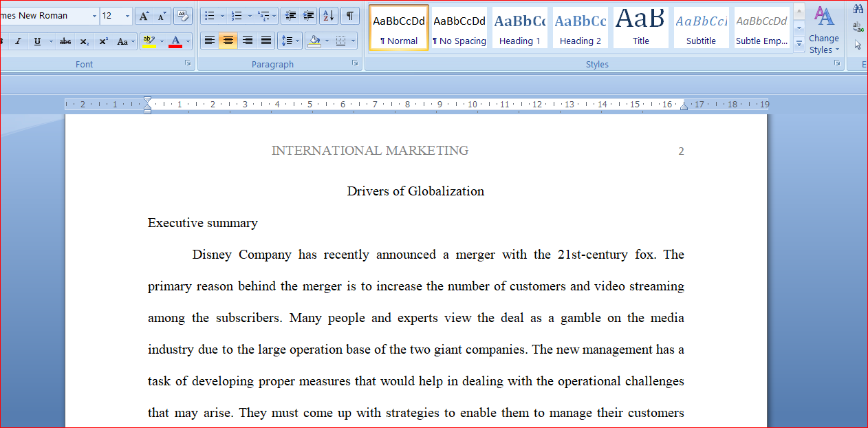Expand the Numbering library dropdown arrow
868x428 pixels.
(248, 16)
